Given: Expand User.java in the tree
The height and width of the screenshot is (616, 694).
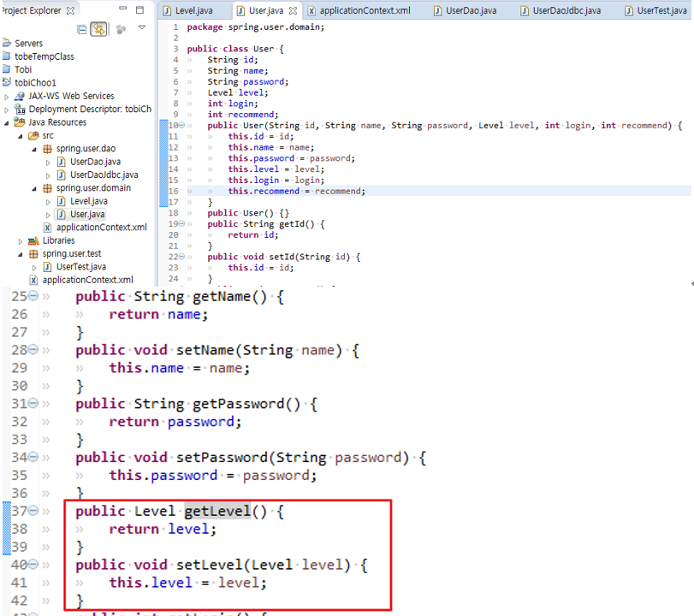Looking at the screenshot, I should point(48,215).
